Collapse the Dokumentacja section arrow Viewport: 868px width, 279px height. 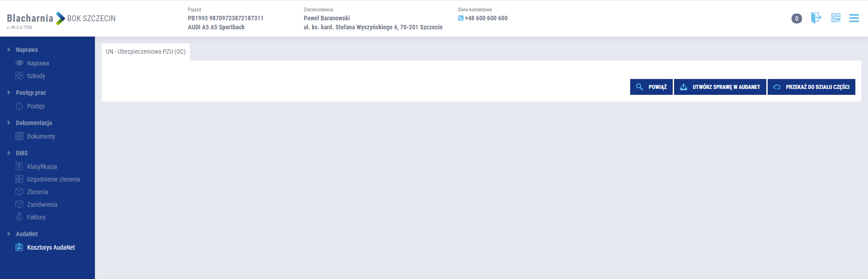(x=9, y=123)
